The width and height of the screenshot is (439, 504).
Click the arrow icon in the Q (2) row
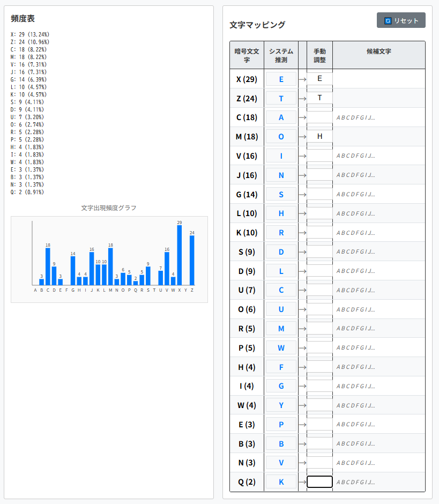pyautogui.click(x=302, y=482)
